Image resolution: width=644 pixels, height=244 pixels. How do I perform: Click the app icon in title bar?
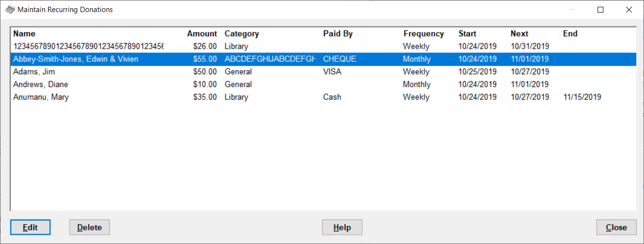10,10
